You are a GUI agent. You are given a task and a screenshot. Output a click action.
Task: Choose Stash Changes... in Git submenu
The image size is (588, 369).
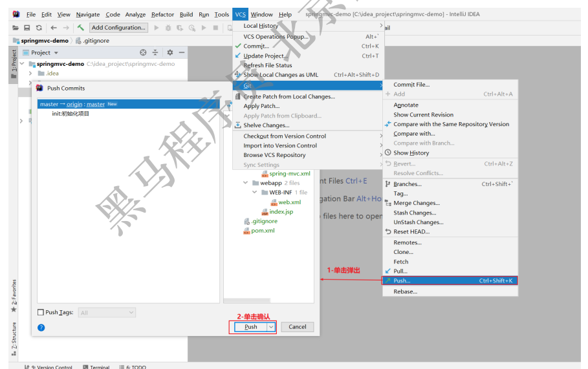450,213
